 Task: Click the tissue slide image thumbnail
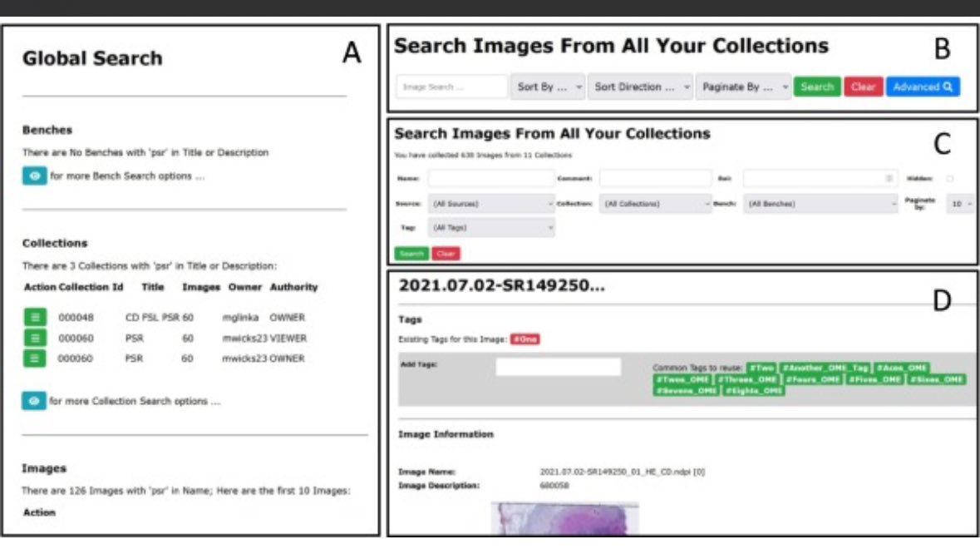pyautogui.click(x=565, y=518)
